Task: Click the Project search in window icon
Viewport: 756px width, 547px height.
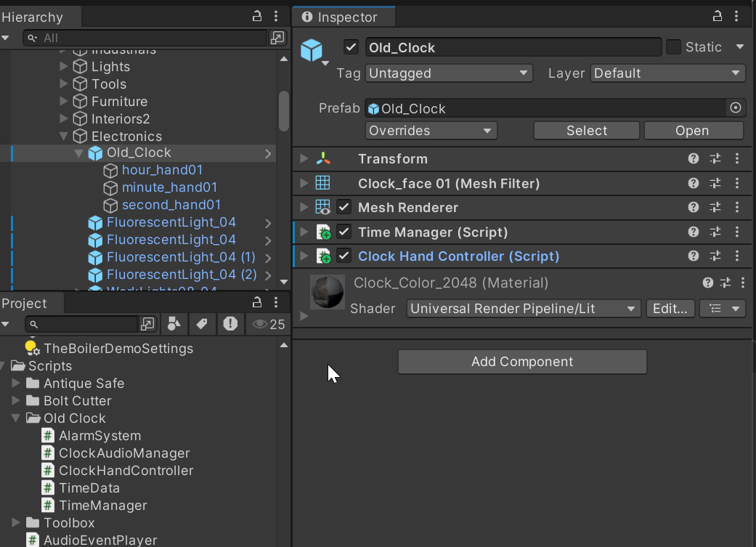Action: (x=147, y=324)
